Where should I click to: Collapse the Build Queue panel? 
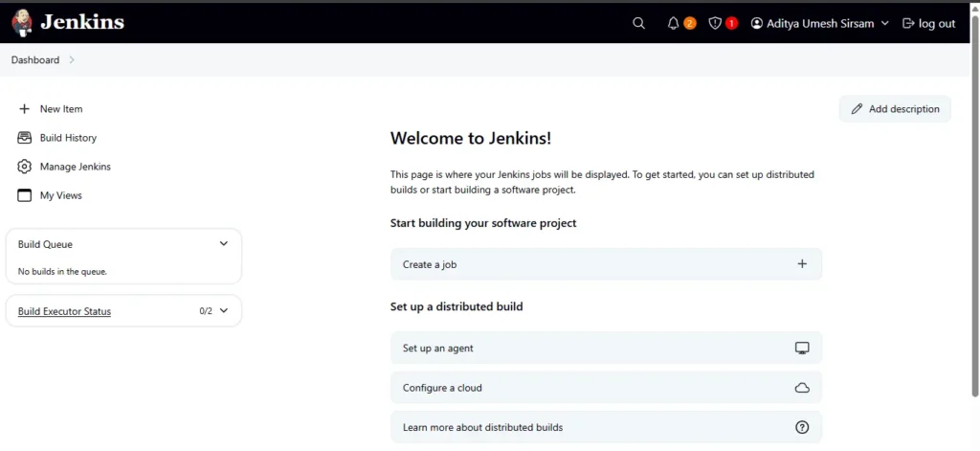pyautogui.click(x=224, y=244)
